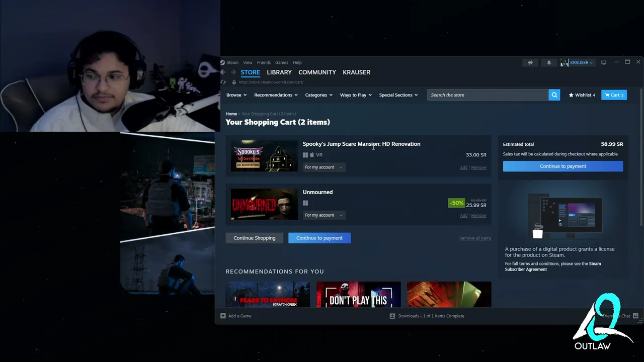Click the 58.99 SR estimated total amount
The height and width of the screenshot is (362, 644).
click(x=612, y=144)
